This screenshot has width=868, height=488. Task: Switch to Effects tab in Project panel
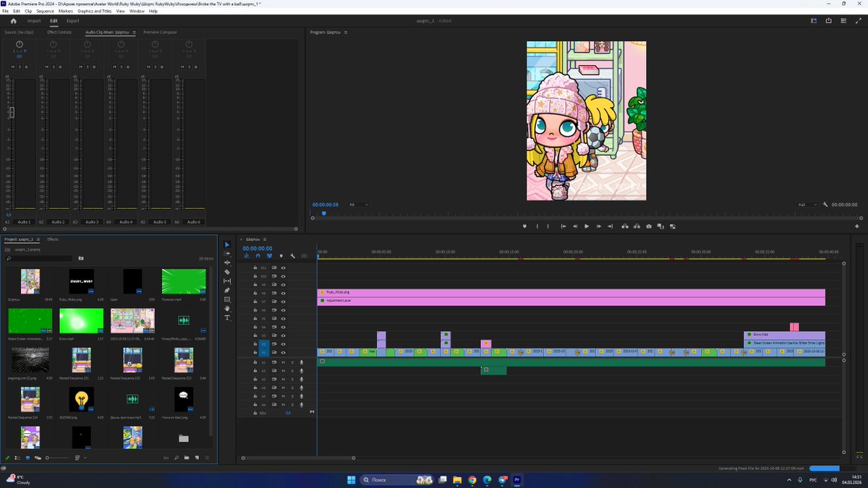[x=53, y=239]
